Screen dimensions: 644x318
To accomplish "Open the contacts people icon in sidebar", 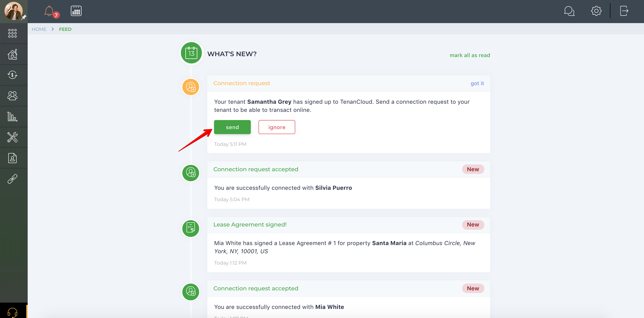I will click(x=12, y=96).
